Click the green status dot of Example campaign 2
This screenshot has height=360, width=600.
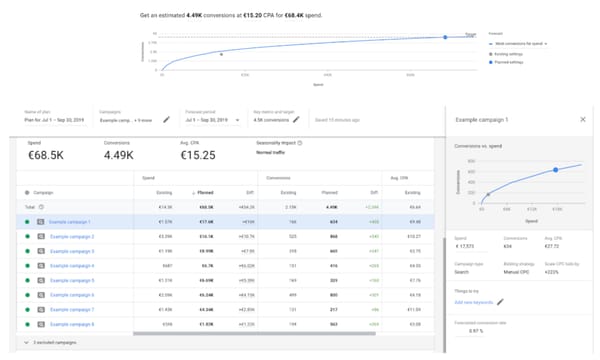tap(27, 236)
